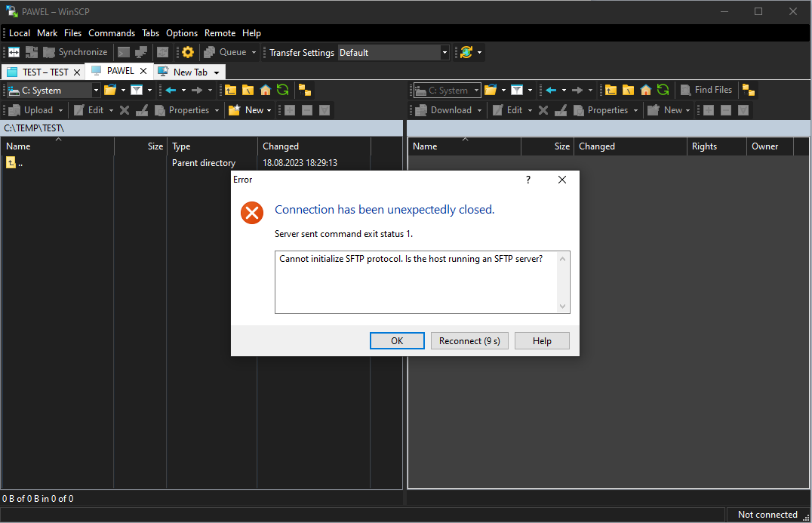Close the Error dialog

tap(562, 180)
